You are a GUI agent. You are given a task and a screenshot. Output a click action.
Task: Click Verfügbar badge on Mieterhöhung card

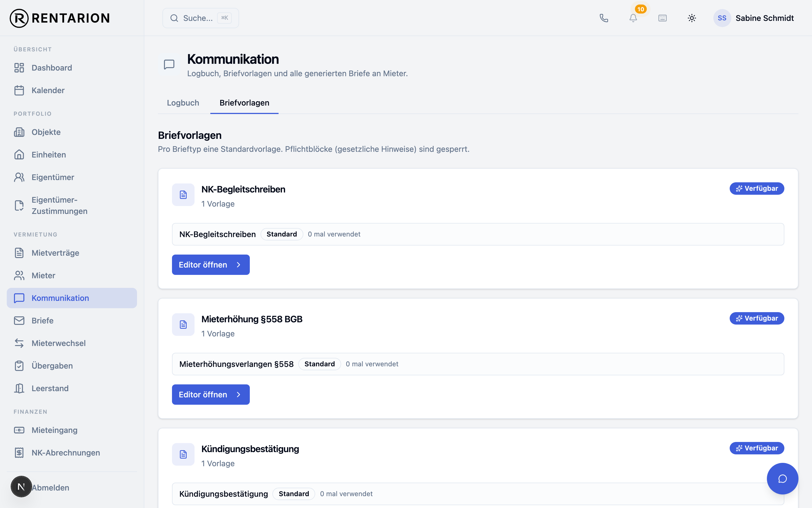coord(757,318)
